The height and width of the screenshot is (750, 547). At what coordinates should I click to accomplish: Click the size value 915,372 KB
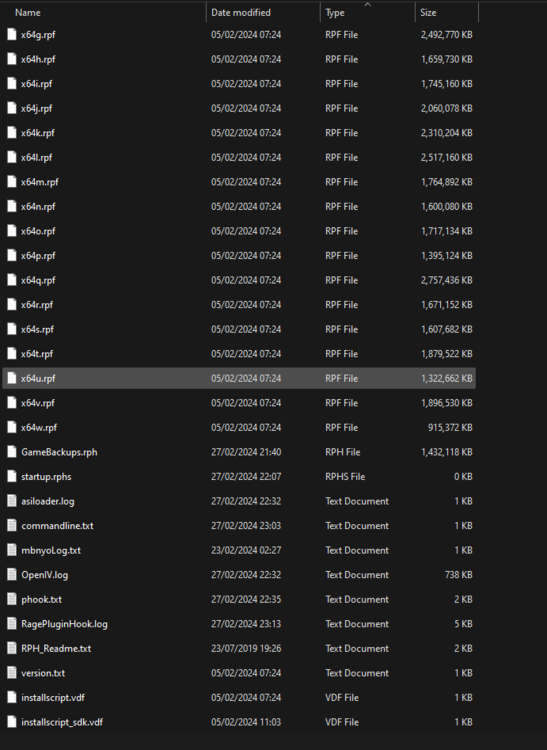[450, 428]
